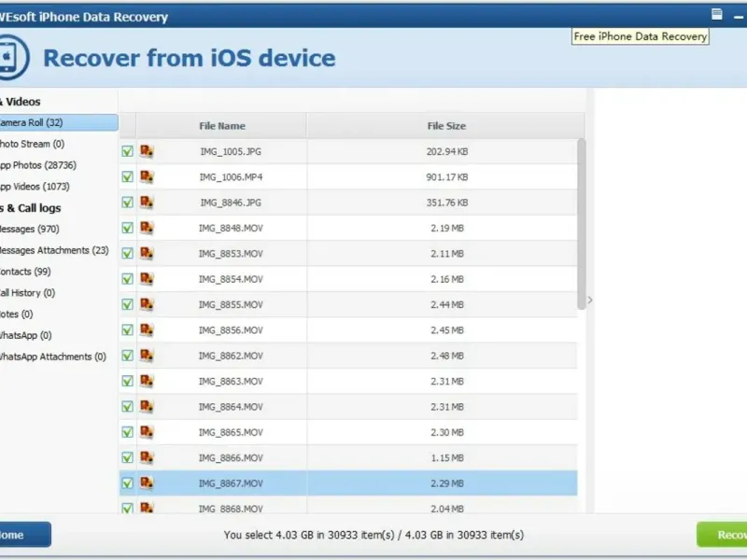Click the file icon beside IMG_1006.MP4
Viewport: 747px width, 560px height.
pos(147,176)
